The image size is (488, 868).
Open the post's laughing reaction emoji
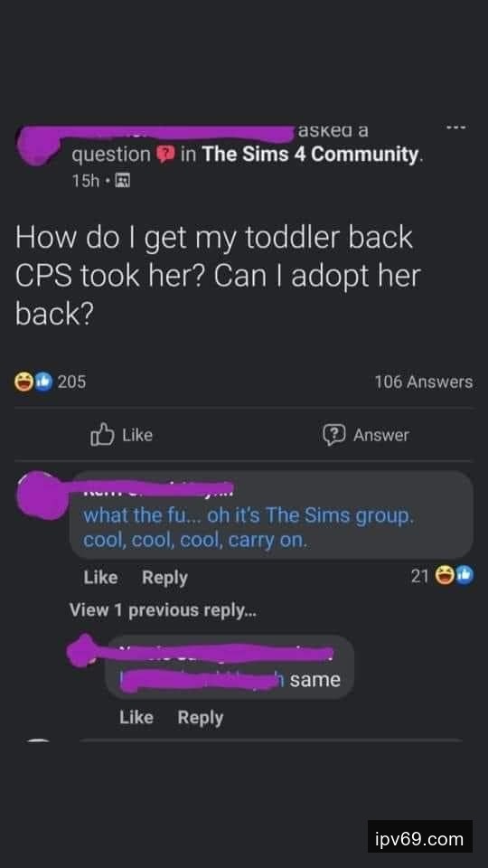tap(23, 382)
